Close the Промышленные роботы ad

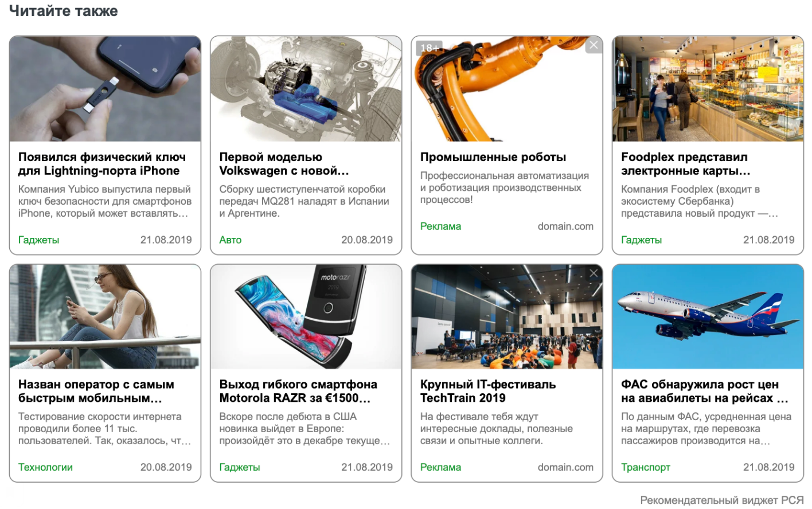click(594, 45)
